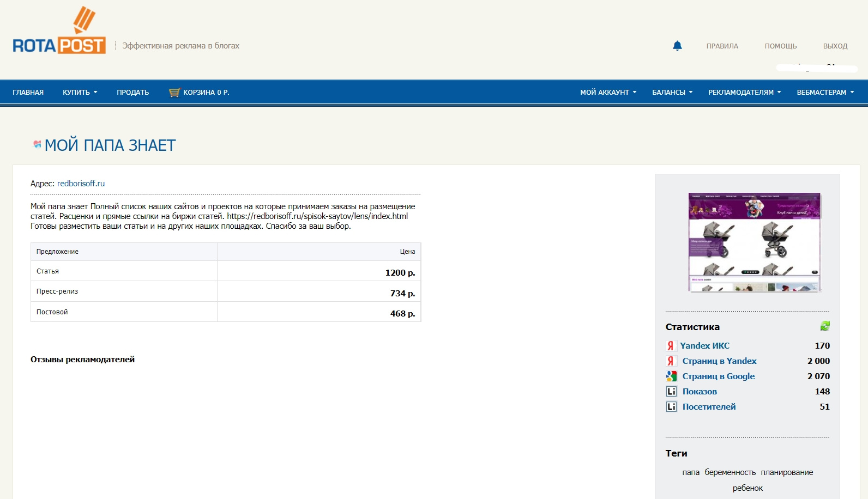Click the Пресс-релиз offer row
868x499 pixels.
pyautogui.click(x=226, y=291)
